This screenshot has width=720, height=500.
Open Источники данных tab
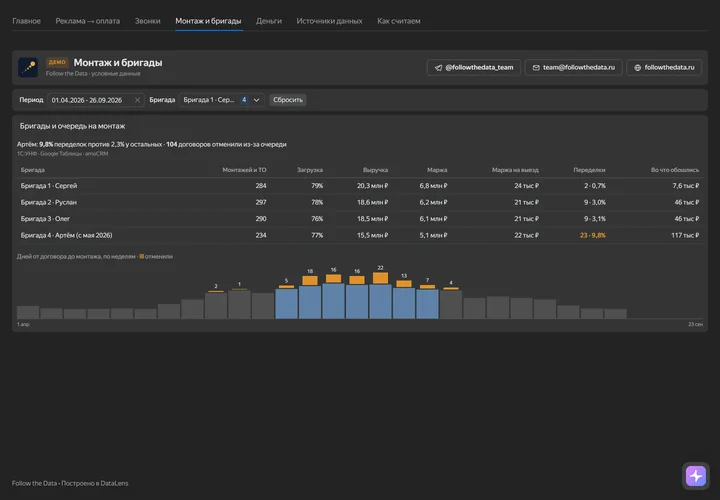point(329,21)
